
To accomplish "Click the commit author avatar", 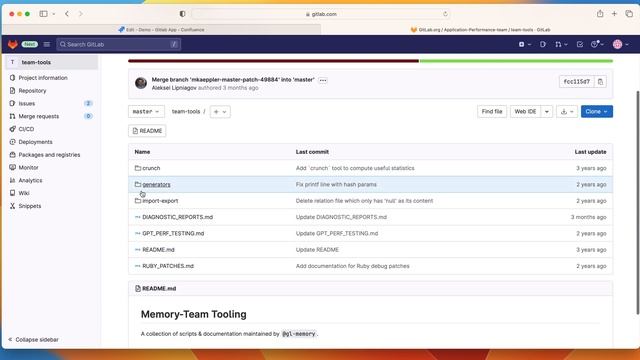I will coord(141,83).
